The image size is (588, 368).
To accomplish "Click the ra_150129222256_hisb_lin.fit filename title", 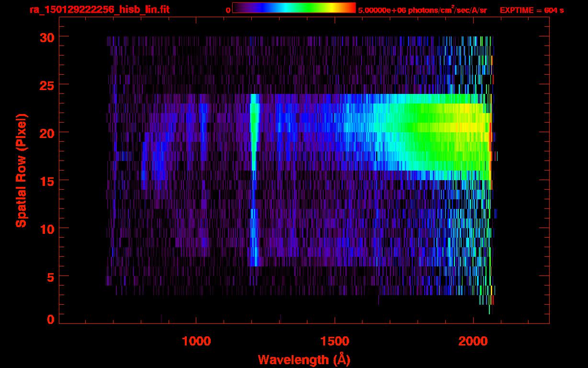I will pos(99,10).
